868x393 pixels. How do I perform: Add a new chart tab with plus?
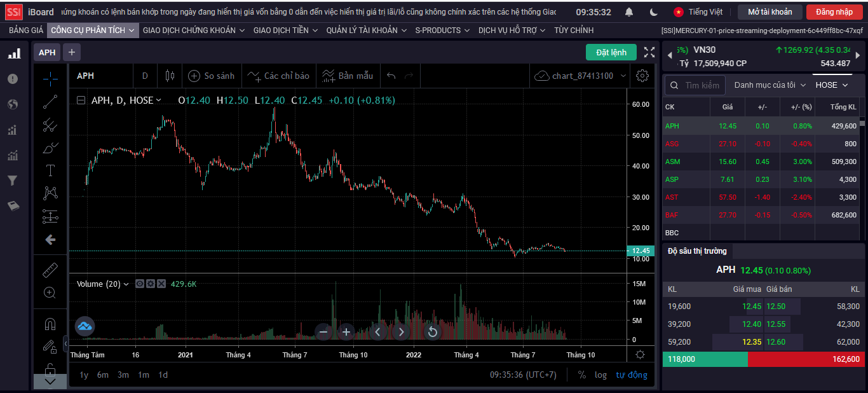click(71, 52)
